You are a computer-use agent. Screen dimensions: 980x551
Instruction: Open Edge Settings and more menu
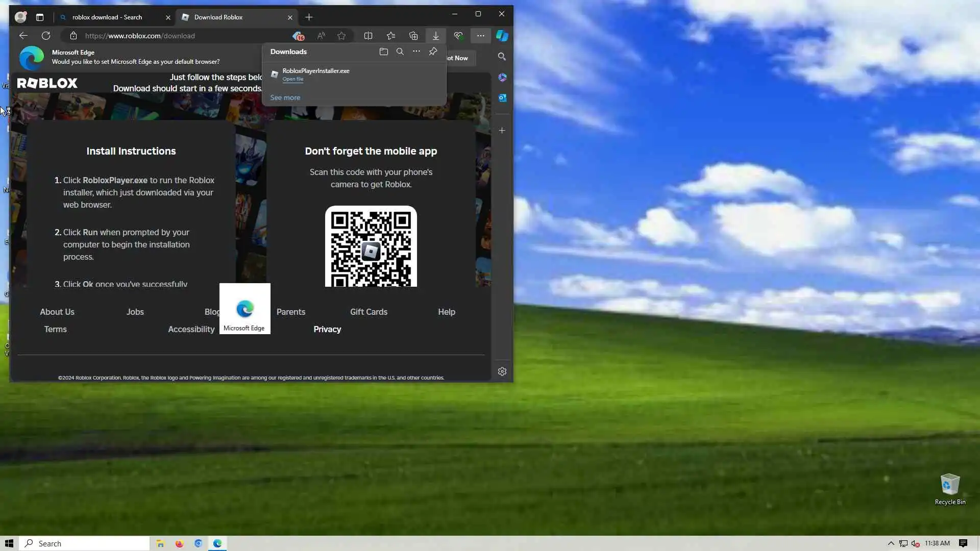(x=480, y=36)
